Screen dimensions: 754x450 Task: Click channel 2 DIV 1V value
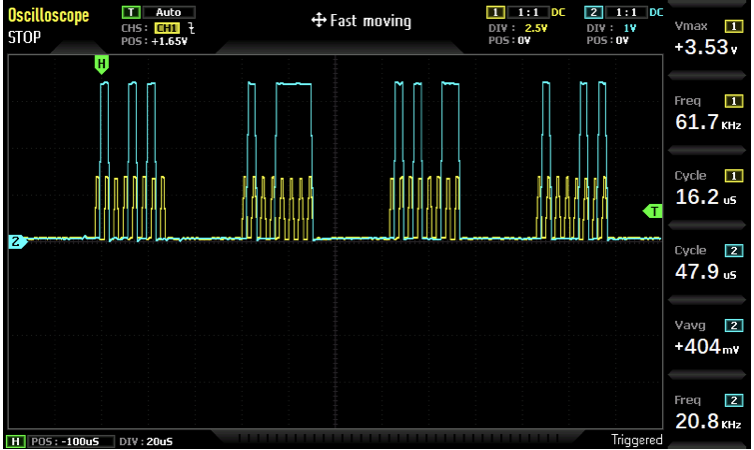[629, 28]
